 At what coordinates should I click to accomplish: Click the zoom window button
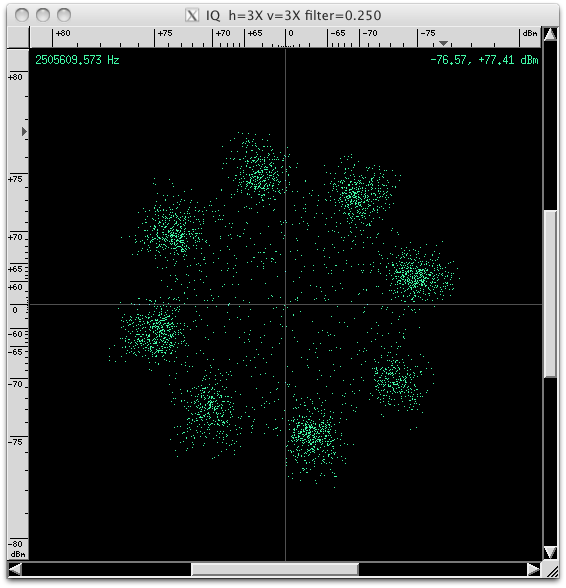(x=64, y=15)
